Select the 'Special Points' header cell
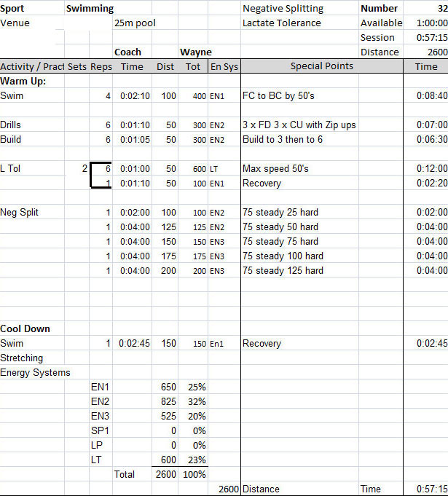 coord(322,66)
